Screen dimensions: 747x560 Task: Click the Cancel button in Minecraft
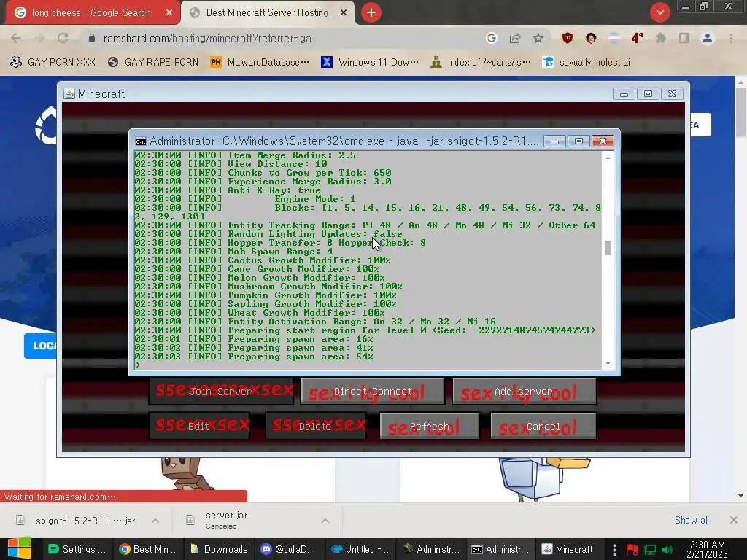tap(543, 426)
